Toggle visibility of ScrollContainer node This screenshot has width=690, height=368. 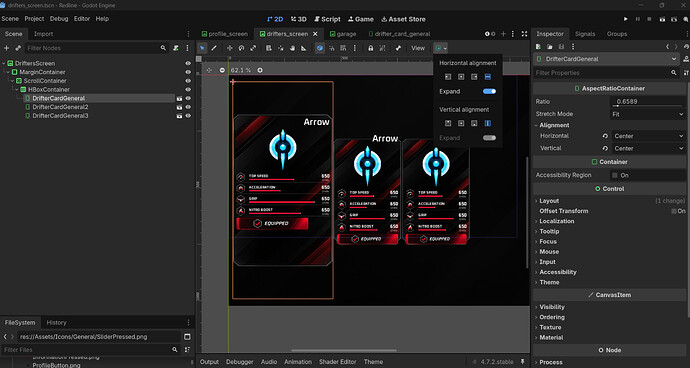[x=188, y=81]
